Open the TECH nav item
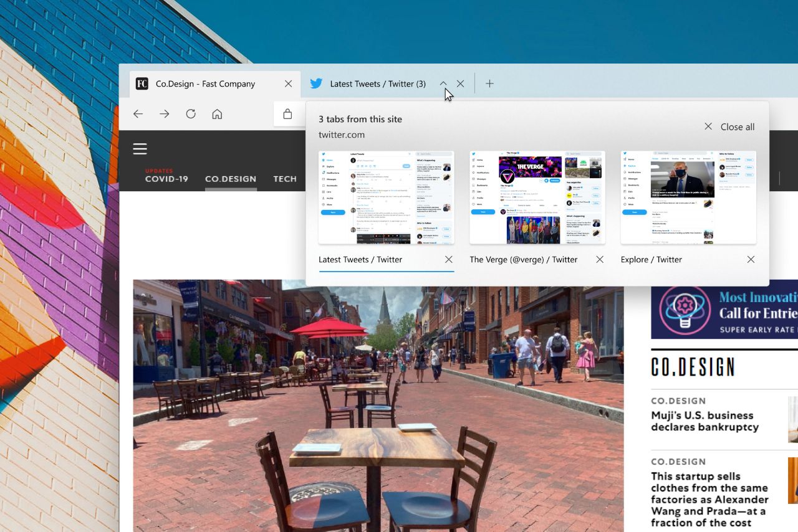 [285, 179]
